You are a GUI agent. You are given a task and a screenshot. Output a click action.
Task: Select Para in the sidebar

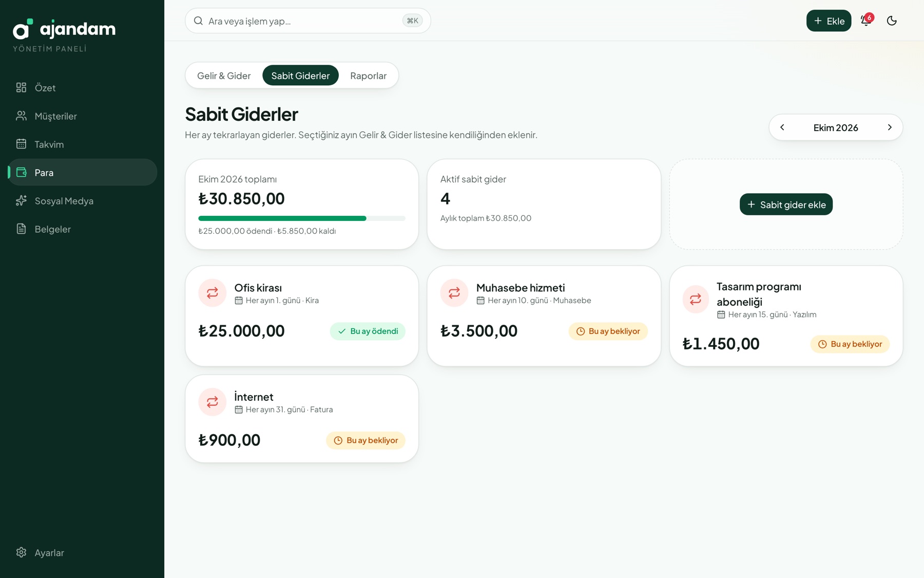pyautogui.click(x=83, y=173)
